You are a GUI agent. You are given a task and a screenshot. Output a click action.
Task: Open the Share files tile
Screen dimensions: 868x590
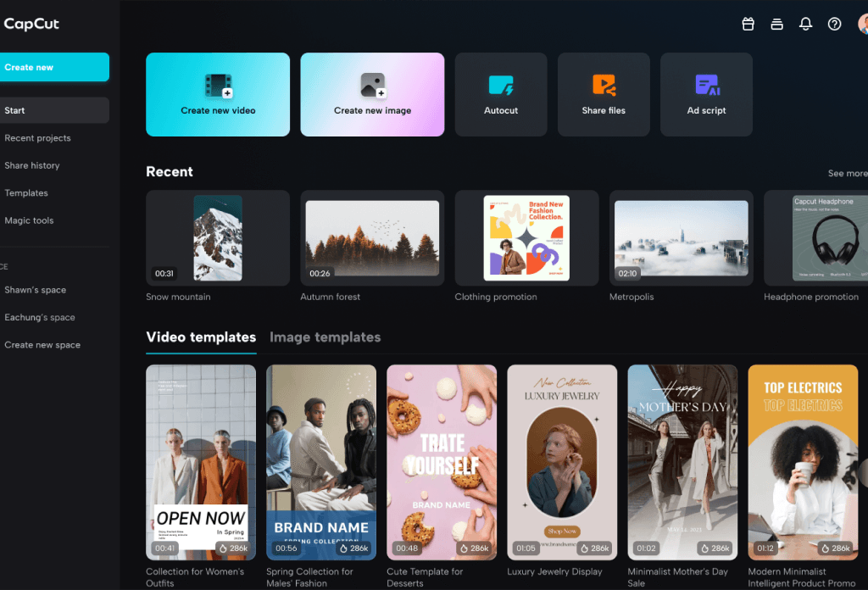[604, 94]
